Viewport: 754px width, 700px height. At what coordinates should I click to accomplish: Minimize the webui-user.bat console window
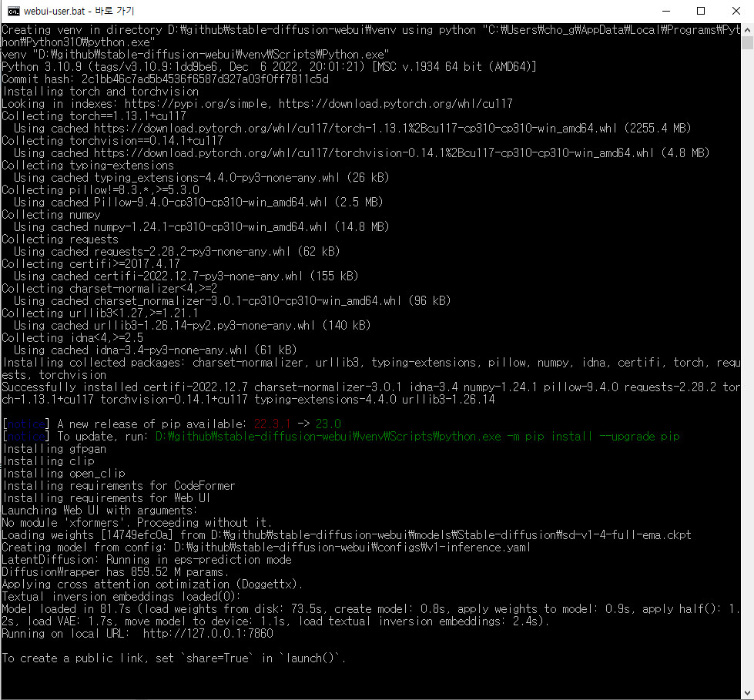(x=666, y=11)
